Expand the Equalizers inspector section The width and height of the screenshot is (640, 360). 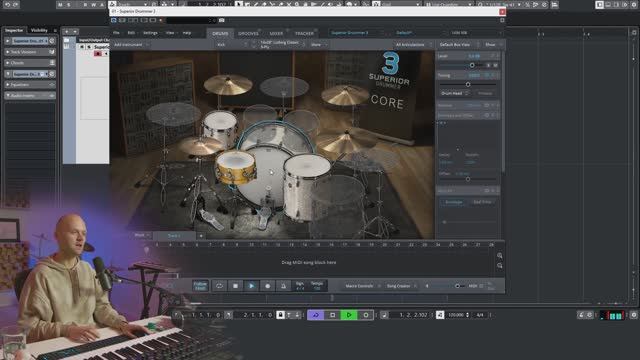pyautogui.click(x=30, y=85)
